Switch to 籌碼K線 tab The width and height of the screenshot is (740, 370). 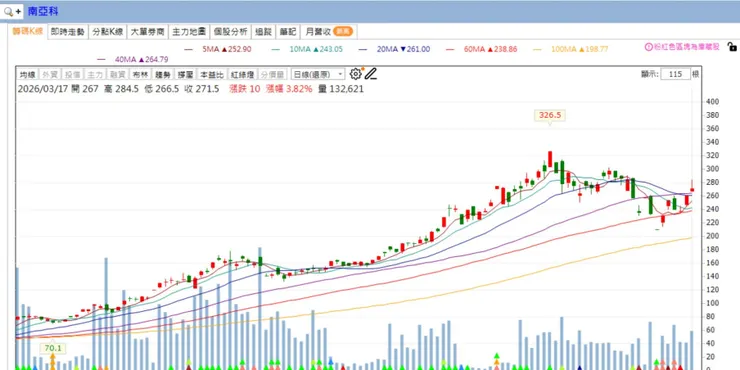click(x=27, y=32)
